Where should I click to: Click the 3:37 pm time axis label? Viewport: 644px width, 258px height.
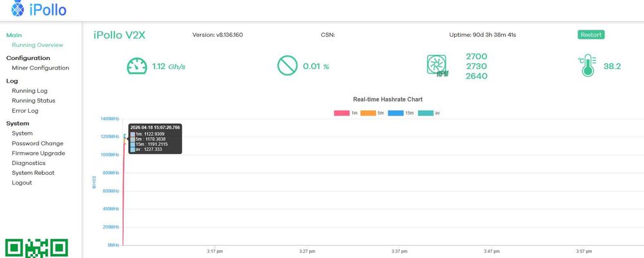[x=399, y=251]
